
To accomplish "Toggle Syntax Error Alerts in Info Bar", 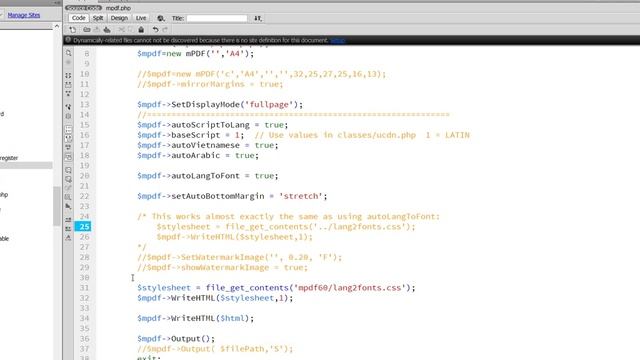I will point(69,157).
